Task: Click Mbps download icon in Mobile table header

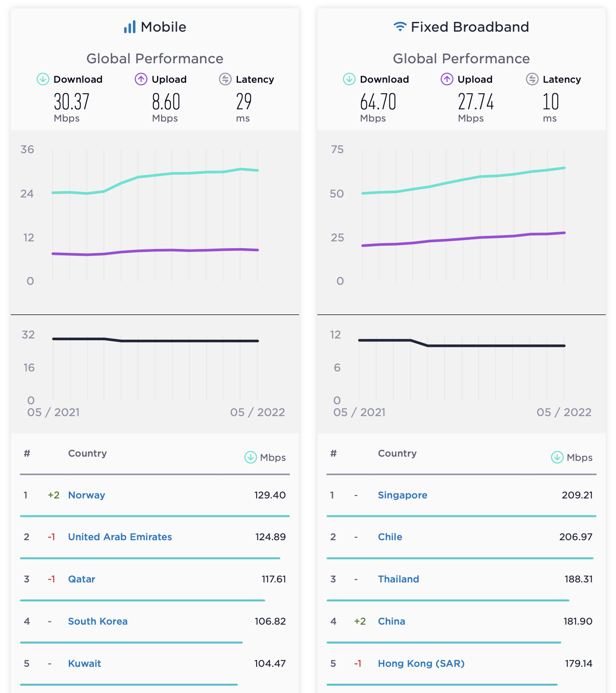Action: click(x=251, y=457)
